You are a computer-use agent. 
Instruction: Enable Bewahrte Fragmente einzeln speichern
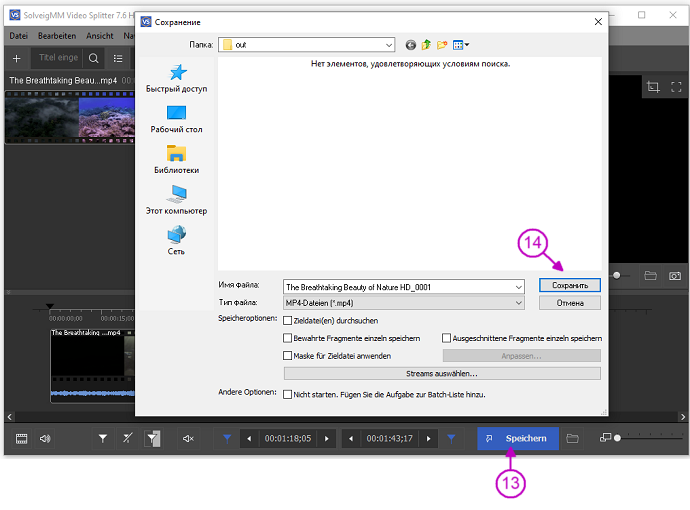coord(287,338)
